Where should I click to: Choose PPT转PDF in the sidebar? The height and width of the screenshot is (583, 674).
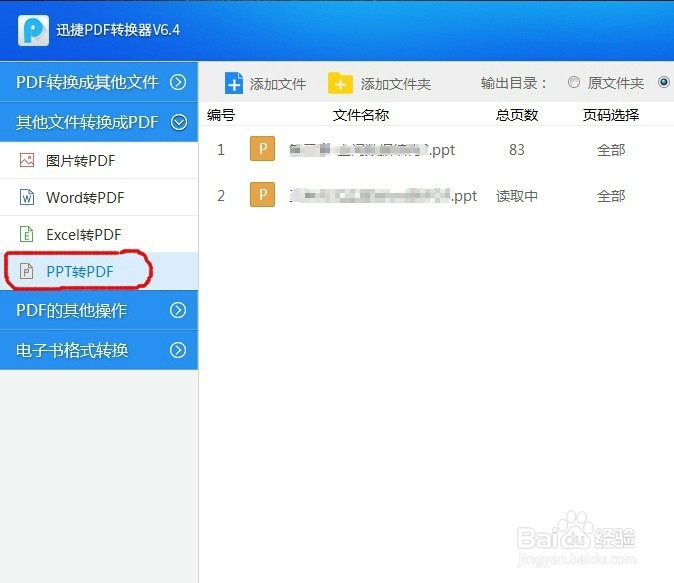(99, 271)
